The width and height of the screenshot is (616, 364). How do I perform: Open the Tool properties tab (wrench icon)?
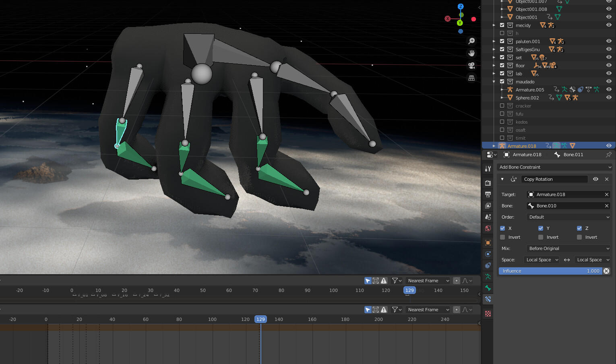(488, 169)
